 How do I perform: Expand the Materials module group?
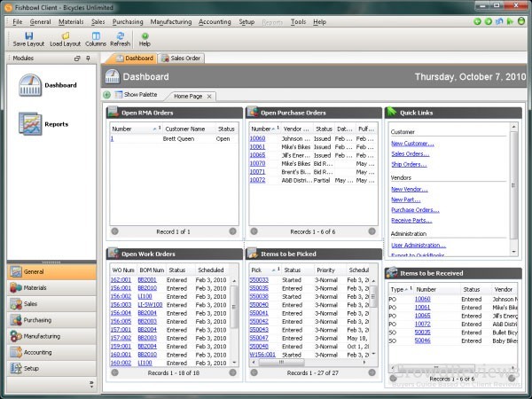35,288
